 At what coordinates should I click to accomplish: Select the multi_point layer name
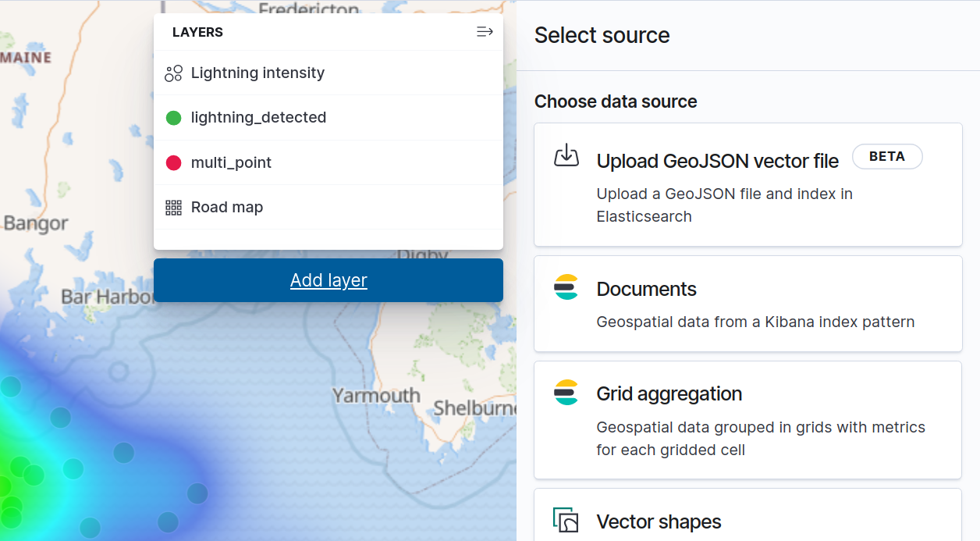(231, 163)
